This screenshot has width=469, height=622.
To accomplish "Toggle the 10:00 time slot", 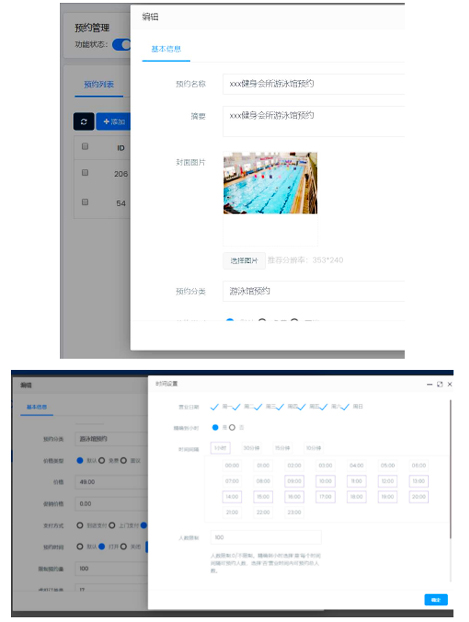I will [x=325, y=481].
